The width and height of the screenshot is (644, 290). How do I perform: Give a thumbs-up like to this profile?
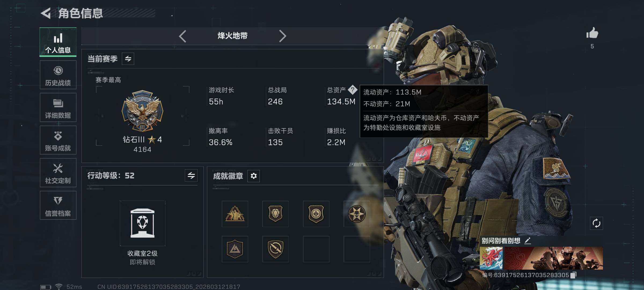point(592,34)
